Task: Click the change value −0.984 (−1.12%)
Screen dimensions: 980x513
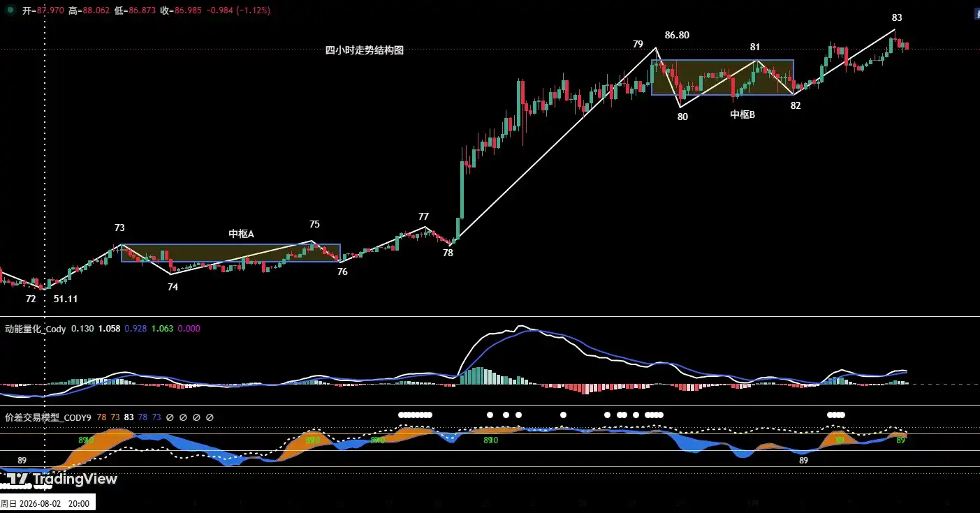Action: click(x=237, y=11)
